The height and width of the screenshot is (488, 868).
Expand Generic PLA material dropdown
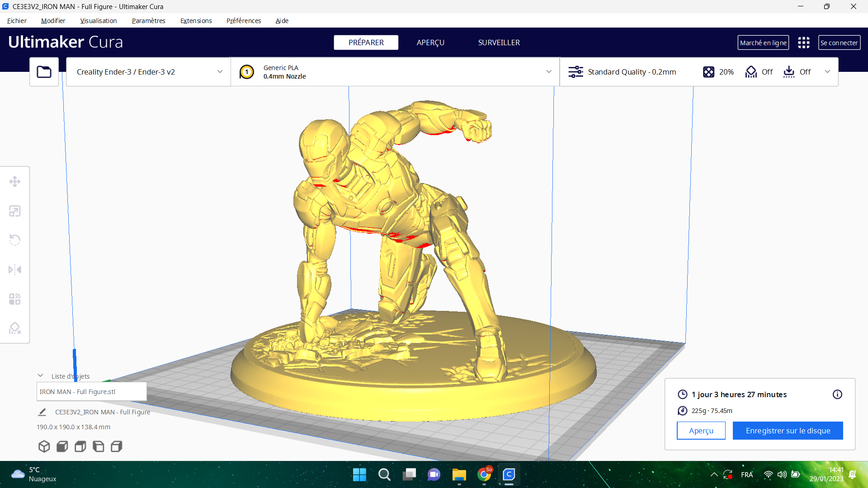pos(395,72)
